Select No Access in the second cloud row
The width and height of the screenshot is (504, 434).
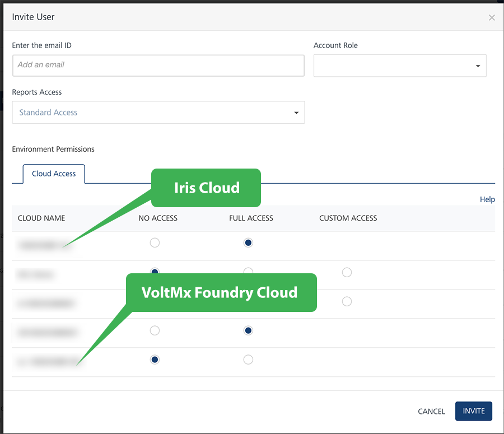pyautogui.click(x=155, y=271)
